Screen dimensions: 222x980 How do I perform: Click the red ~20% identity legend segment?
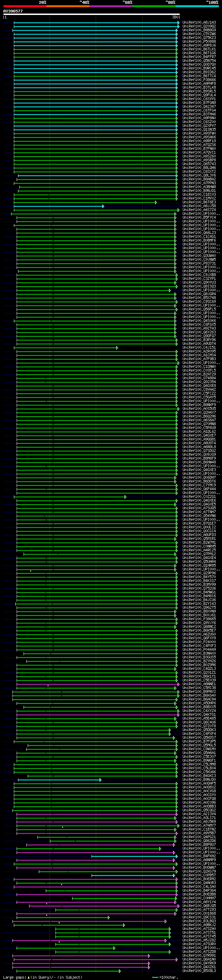click(x=25, y=6)
